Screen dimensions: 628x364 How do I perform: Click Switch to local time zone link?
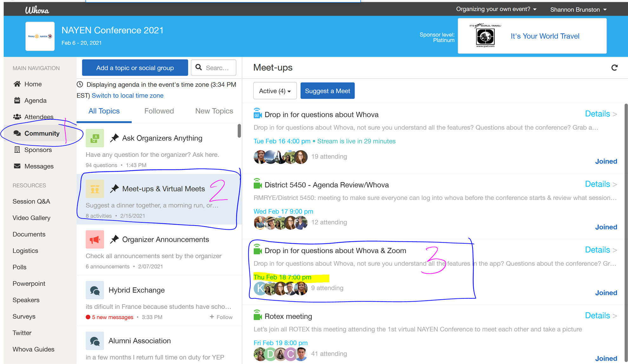pyautogui.click(x=128, y=95)
